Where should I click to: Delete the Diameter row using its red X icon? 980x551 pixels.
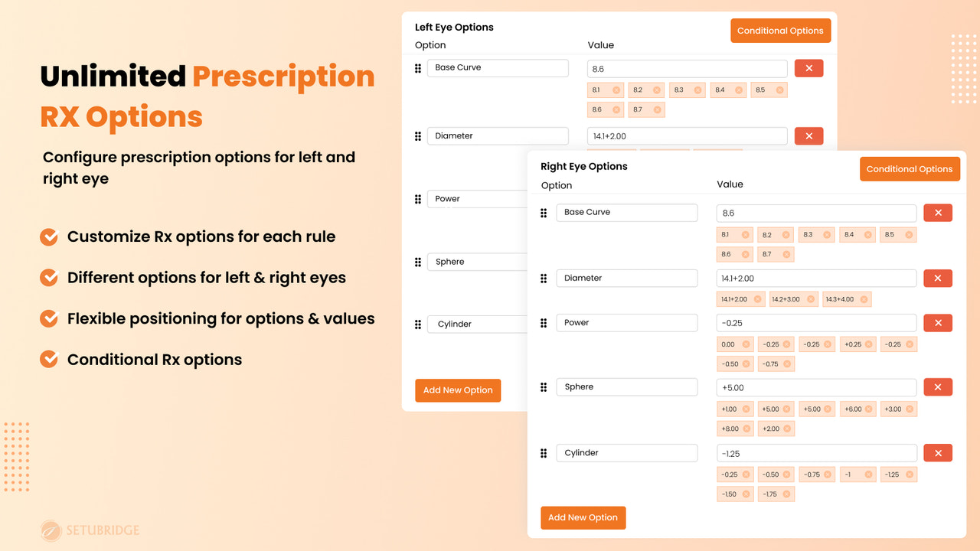[x=938, y=278]
